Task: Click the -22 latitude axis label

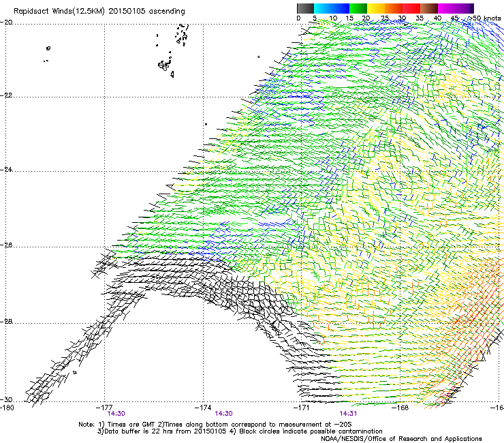Action: pyautogui.click(x=6, y=95)
